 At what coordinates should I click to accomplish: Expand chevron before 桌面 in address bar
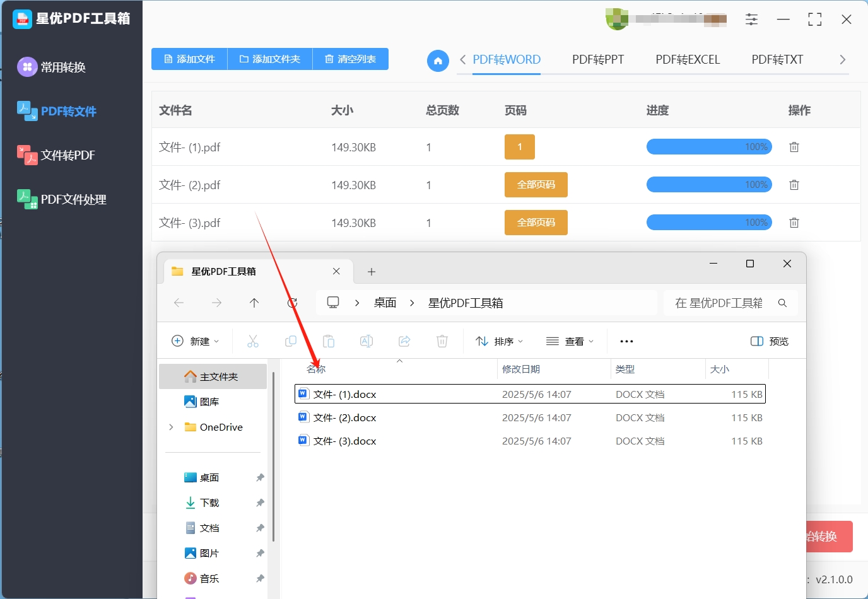357,303
